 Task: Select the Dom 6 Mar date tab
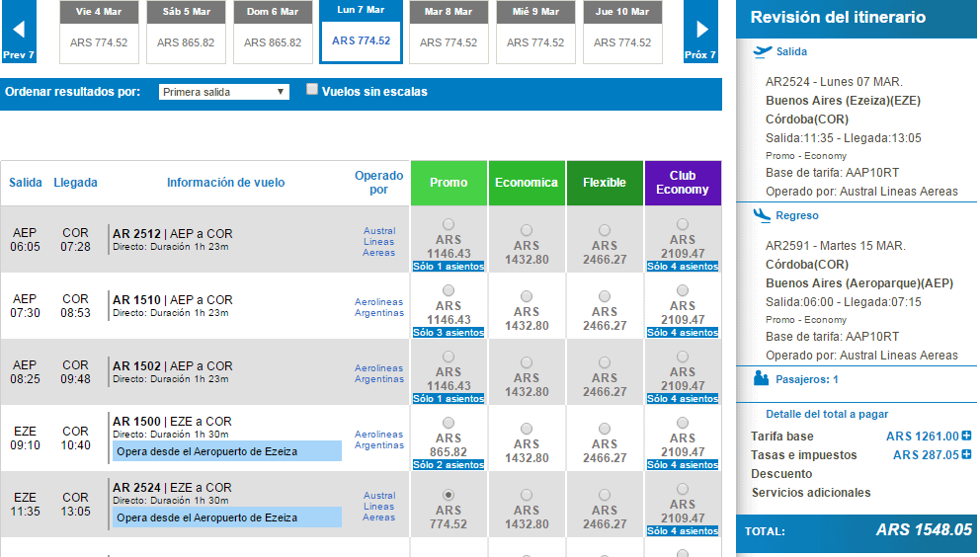pos(273,32)
